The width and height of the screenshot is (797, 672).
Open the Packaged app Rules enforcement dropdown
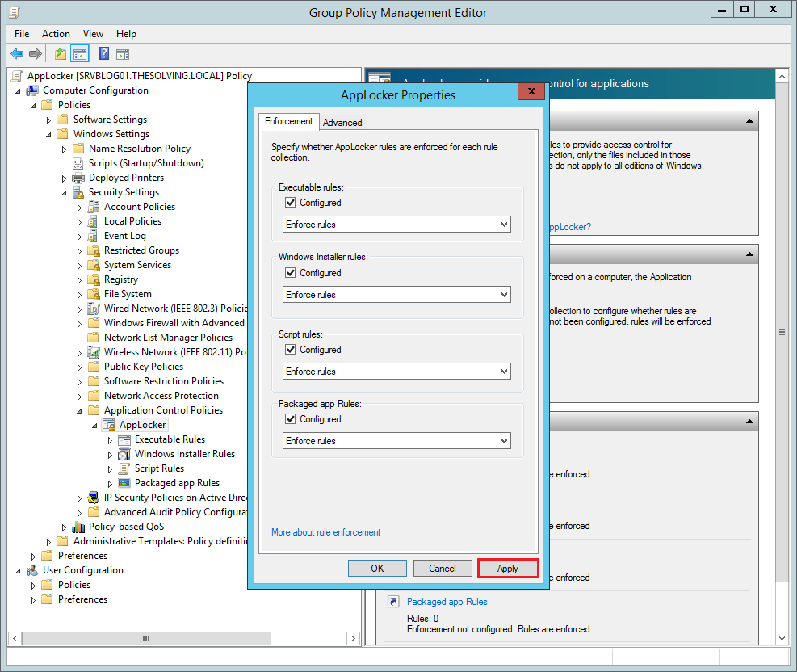pyautogui.click(x=396, y=441)
